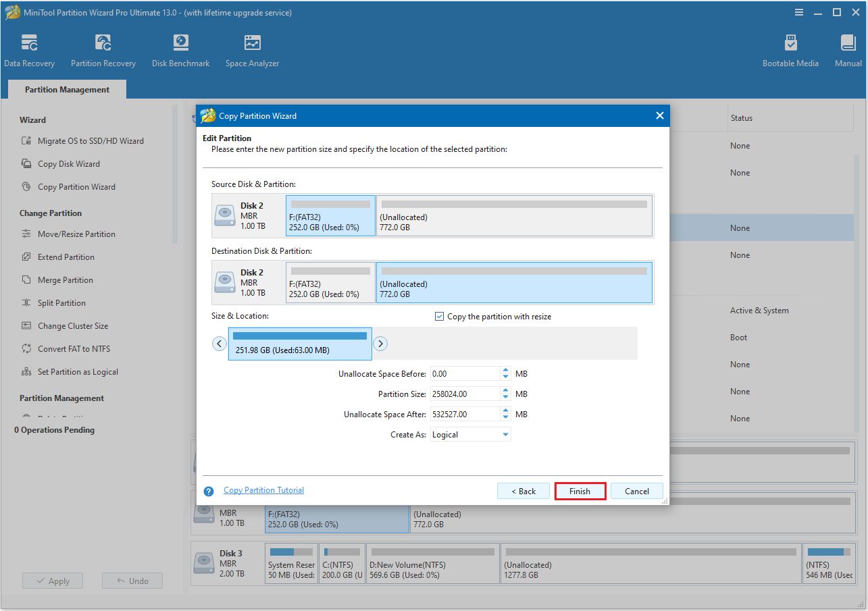868x611 pixels.
Task: Click the left chevron in Size & Location
Action: pos(219,343)
